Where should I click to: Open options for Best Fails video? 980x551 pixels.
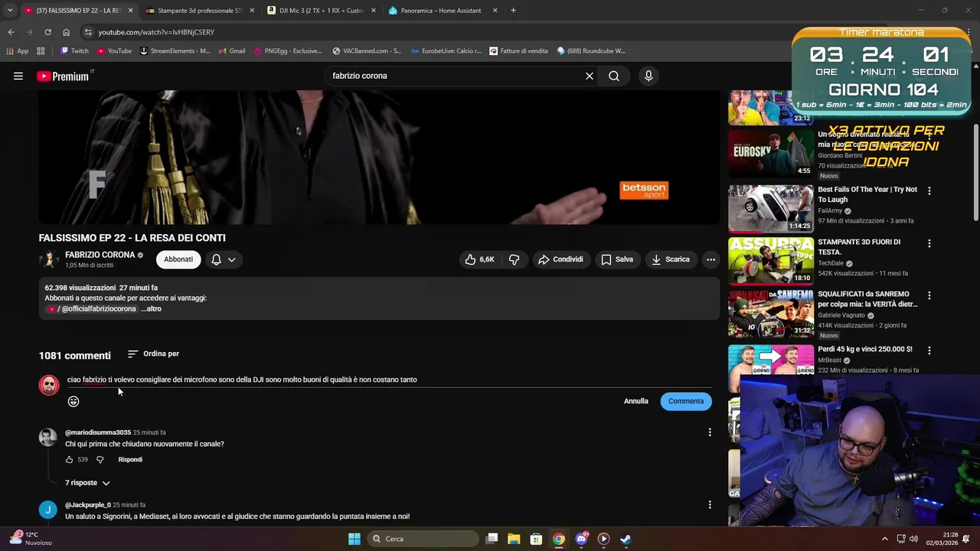929,191
